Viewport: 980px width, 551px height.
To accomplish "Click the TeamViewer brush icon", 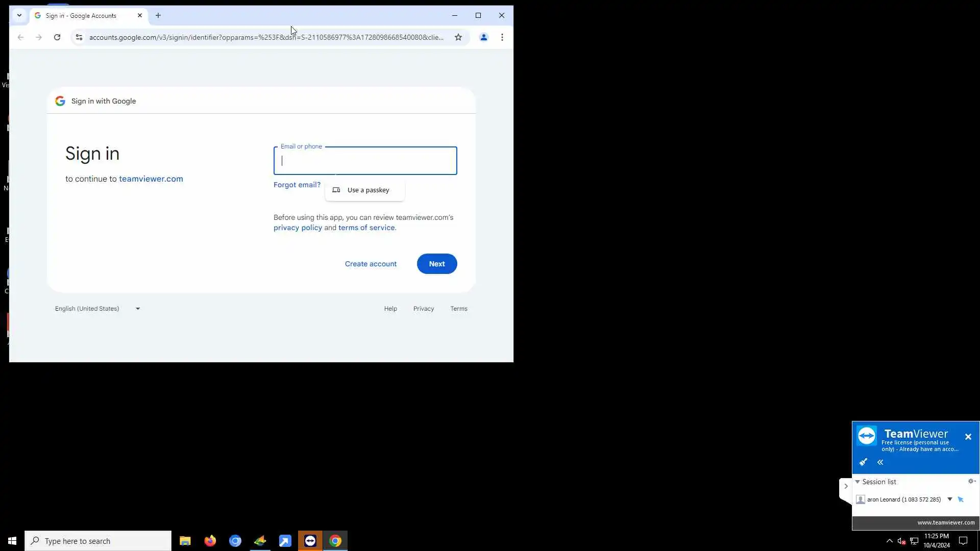I will (x=863, y=462).
